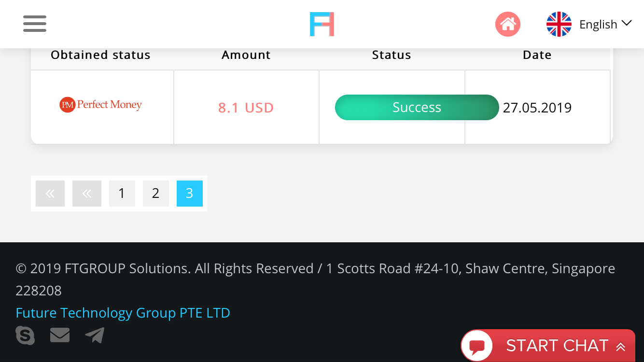Open the Telegram contact icon
This screenshot has width=644, height=362.
pos(95,335)
